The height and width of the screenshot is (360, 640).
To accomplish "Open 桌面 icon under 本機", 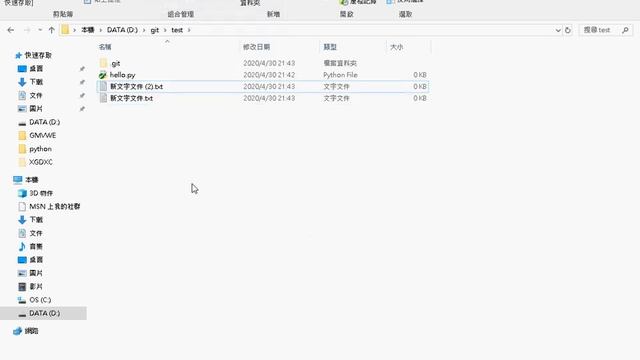I will (22, 260).
